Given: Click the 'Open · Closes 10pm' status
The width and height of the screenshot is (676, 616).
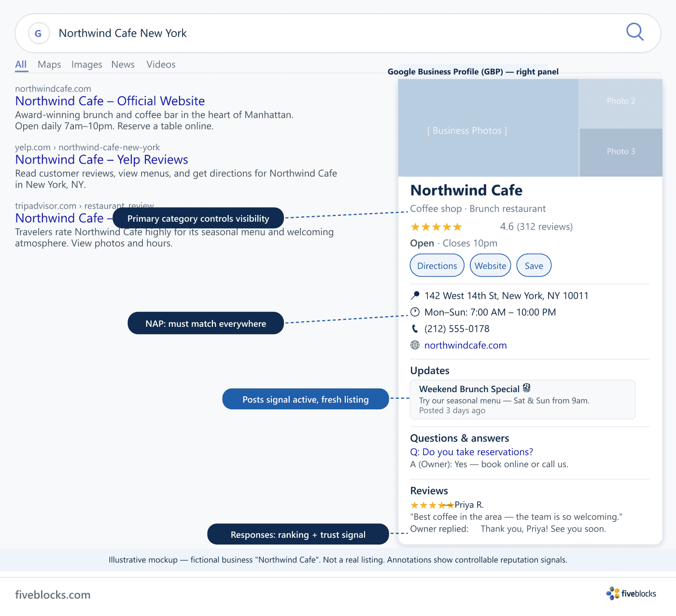Looking at the screenshot, I should click(x=454, y=243).
